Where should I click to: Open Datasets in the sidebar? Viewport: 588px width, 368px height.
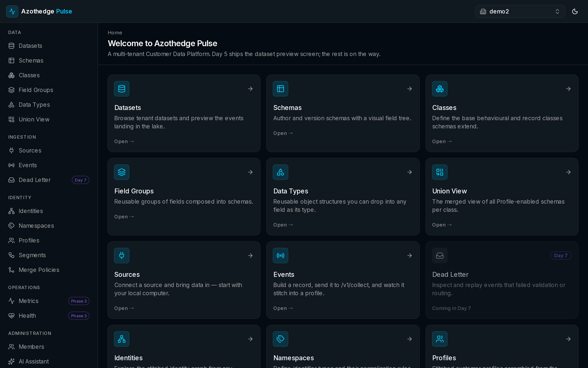(49, 46)
